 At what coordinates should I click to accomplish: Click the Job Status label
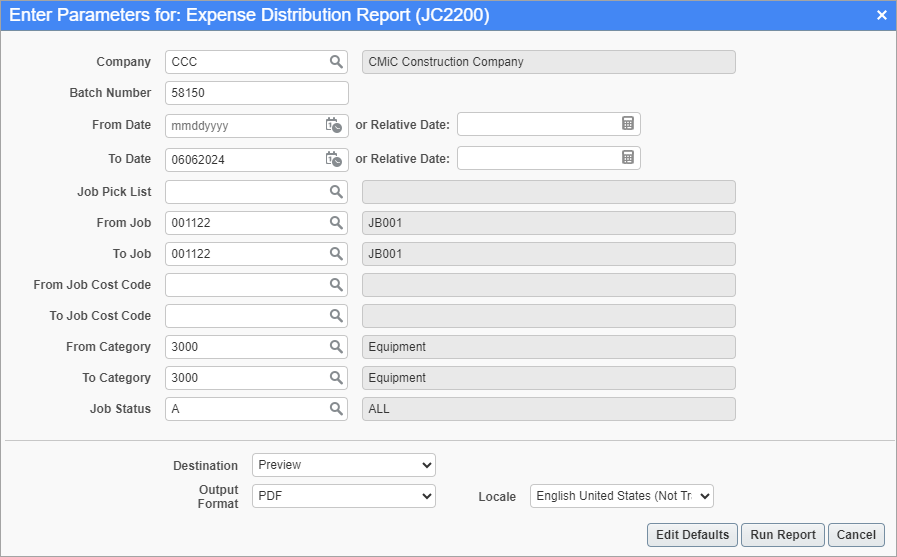coord(120,409)
